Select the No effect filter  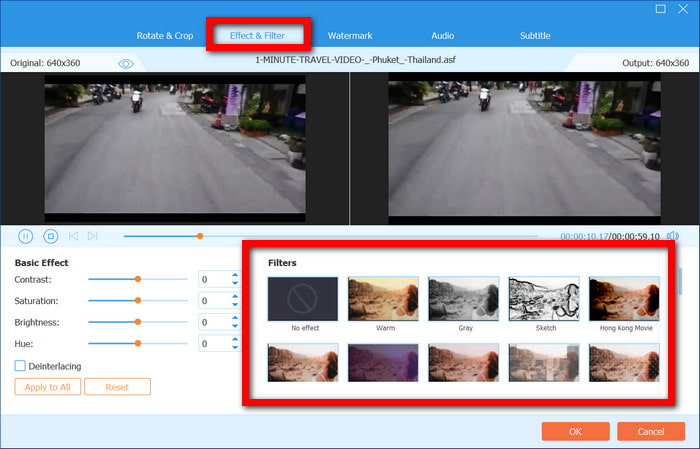point(303,299)
